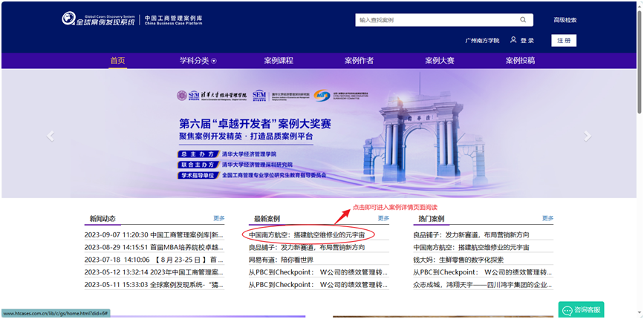Open news item 首届MBA培养院校卓越

154,247
